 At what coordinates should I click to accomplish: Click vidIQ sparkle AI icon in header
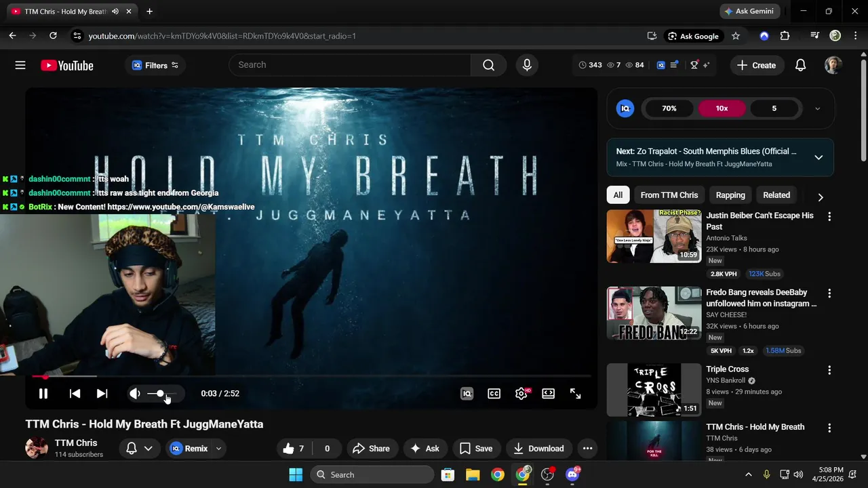(x=706, y=65)
